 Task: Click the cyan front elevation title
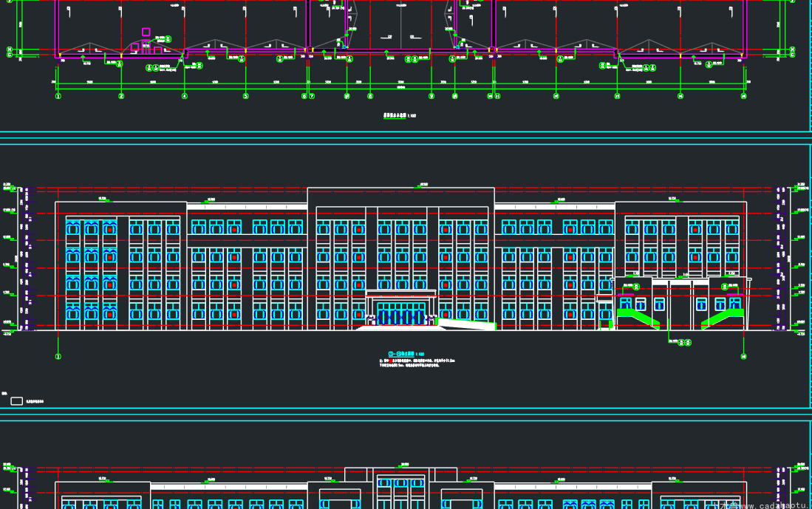[406, 354]
